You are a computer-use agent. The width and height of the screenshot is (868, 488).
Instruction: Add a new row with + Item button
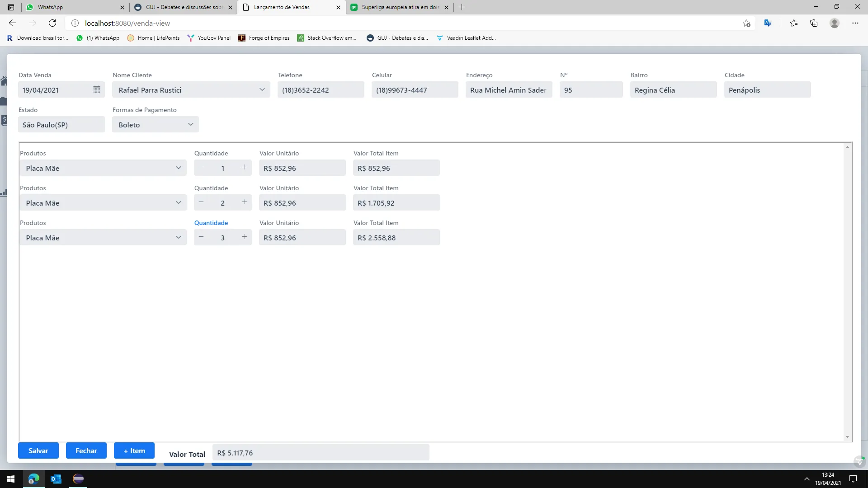click(x=134, y=450)
